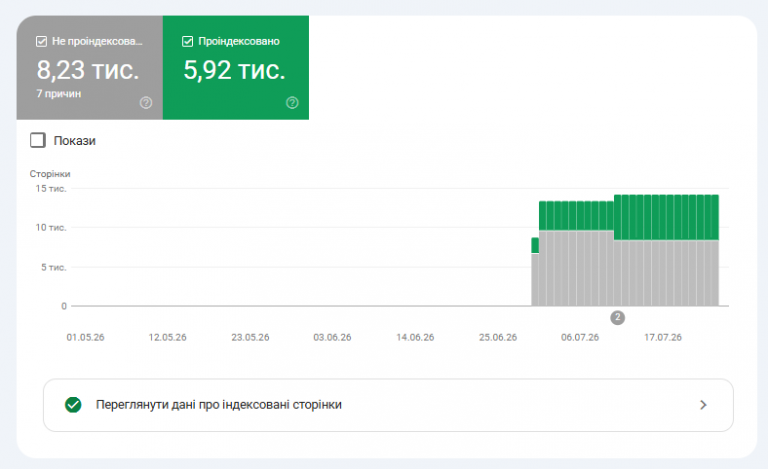Click the 17.07.26 date axis label
This screenshot has height=469, width=768.
[x=663, y=337]
